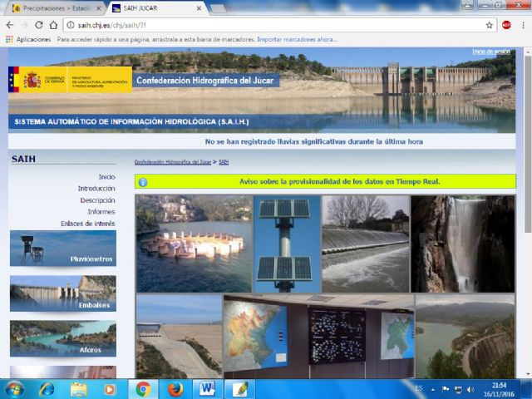Select Introducción in the sidebar menu

coord(96,189)
